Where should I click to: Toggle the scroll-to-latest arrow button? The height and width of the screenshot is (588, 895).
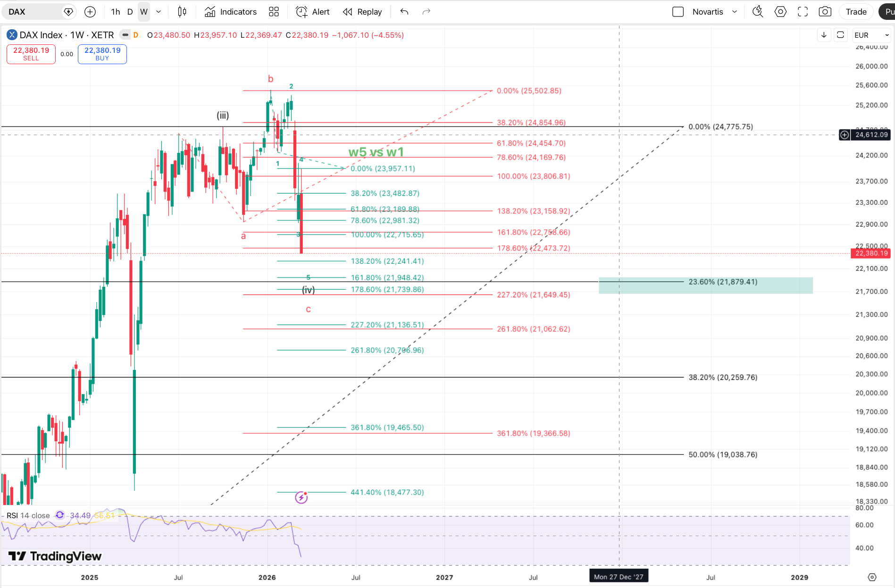click(824, 35)
